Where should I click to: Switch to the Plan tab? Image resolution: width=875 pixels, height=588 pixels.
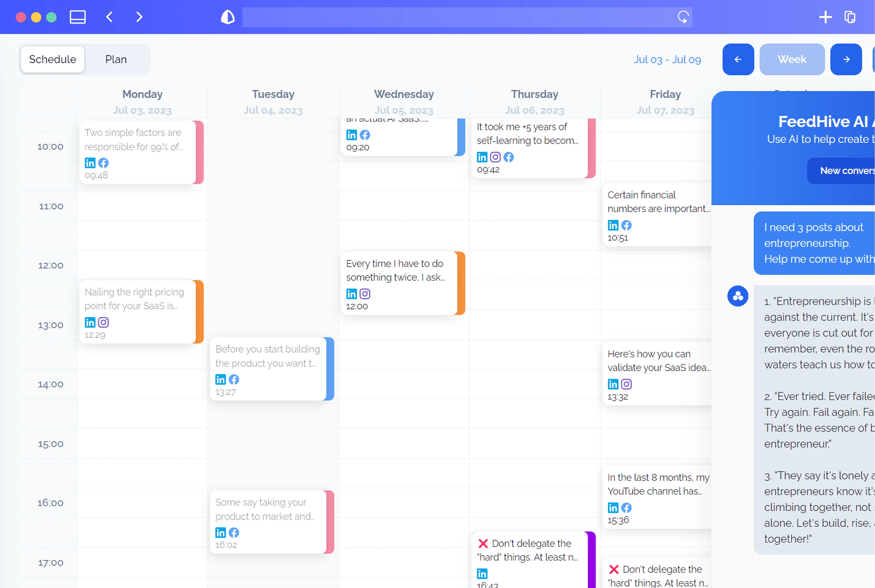tap(116, 59)
